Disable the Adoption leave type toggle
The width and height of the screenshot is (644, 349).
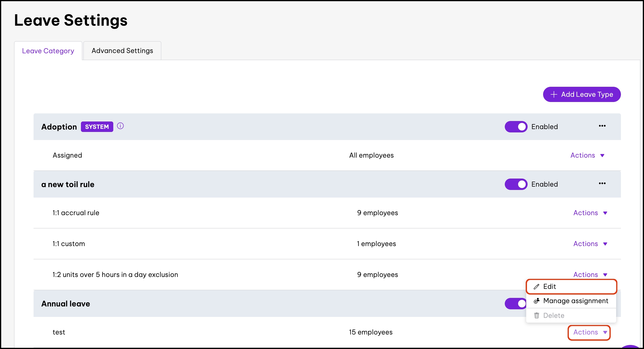516,127
